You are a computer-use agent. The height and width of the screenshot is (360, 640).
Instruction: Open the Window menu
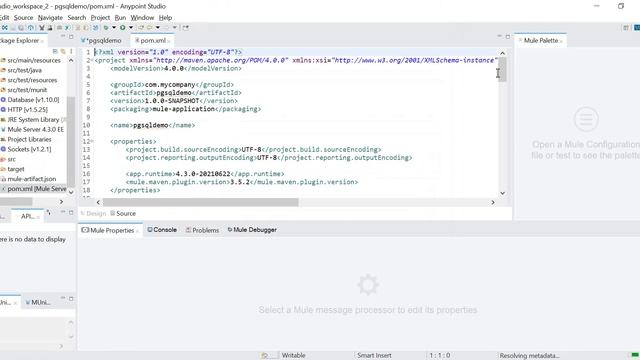coord(142,18)
